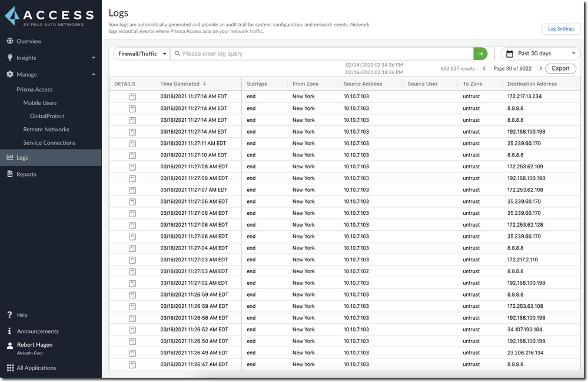Open the All Applications grid icon
588x382 pixels.
coord(10,368)
